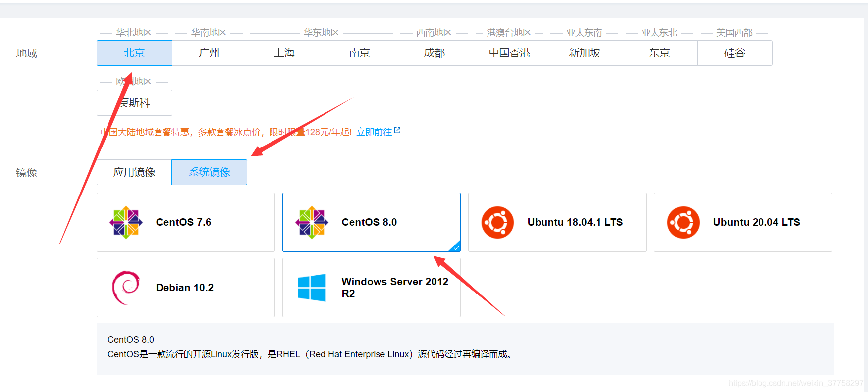Click the 华北地区 group heading
The image size is (868, 392).
tap(134, 33)
